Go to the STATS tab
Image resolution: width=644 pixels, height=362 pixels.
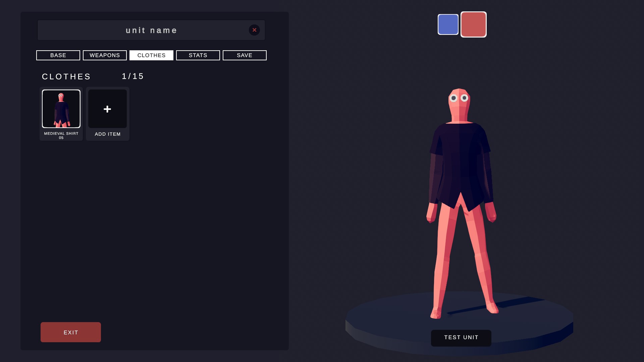[198, 55]
